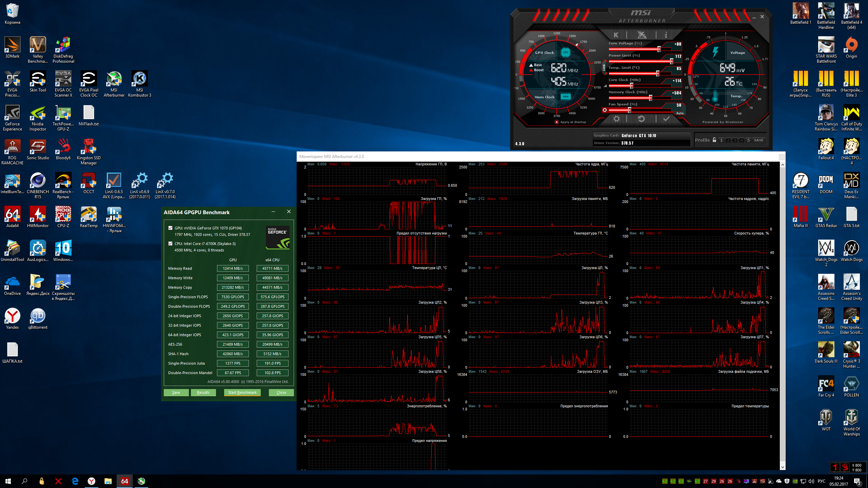
Task: Click the reset to defaults icon
Action: pyautogui.click(x=641, y=119)
